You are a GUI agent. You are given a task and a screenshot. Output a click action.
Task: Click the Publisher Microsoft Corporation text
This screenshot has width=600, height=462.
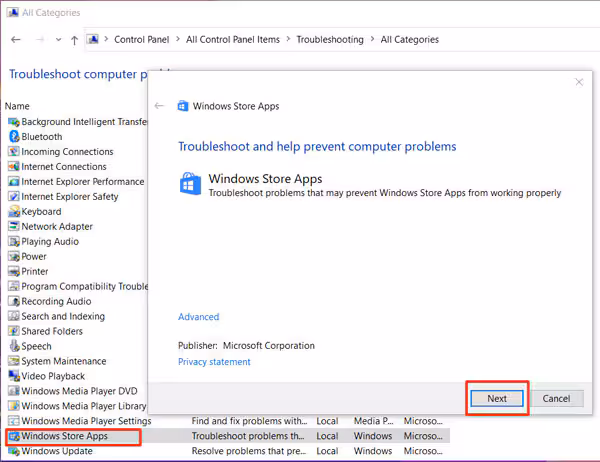pos(246,346)
